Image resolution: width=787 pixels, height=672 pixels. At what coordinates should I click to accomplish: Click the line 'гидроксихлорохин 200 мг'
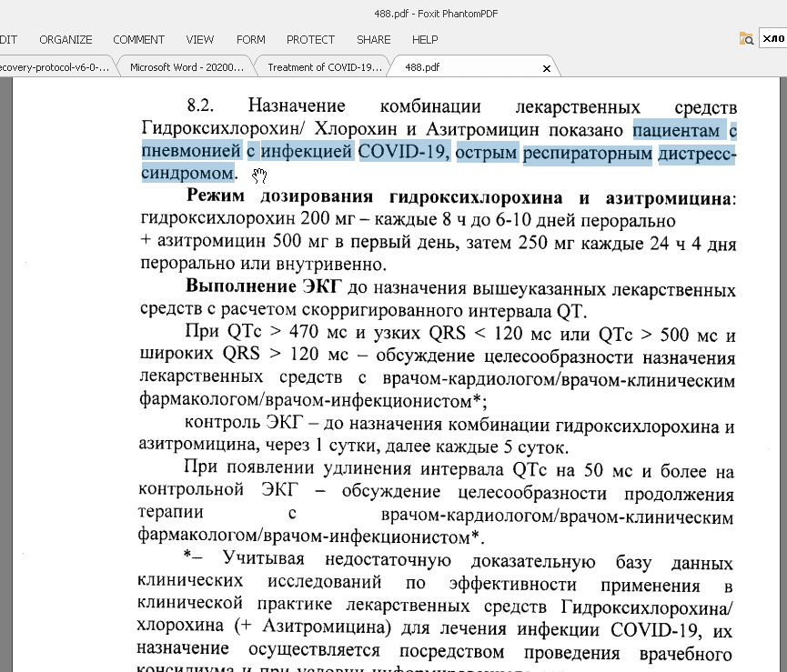tap(247, 219)
